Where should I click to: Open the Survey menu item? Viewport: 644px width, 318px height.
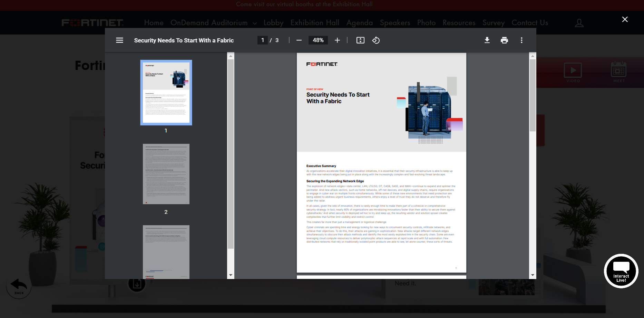(x=493, y=23)
